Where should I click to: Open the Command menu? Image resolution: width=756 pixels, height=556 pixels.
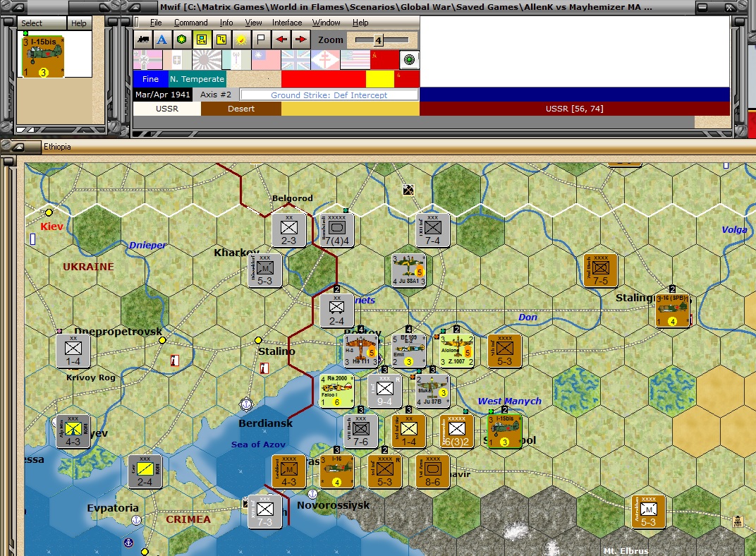pos(190,23)
